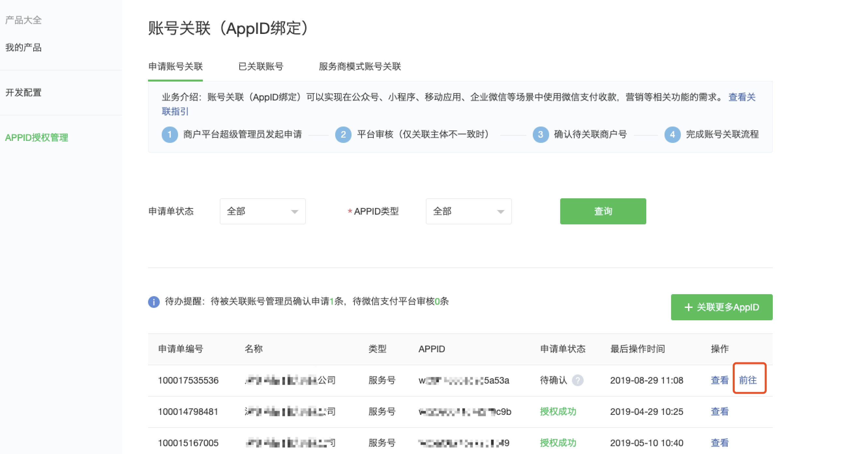
Task: Open 开发配置 in the sidebar
Action: 23,92
